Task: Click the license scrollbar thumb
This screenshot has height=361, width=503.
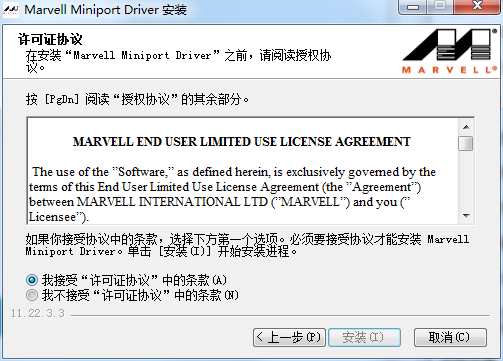Action: [x=466, y=143]
